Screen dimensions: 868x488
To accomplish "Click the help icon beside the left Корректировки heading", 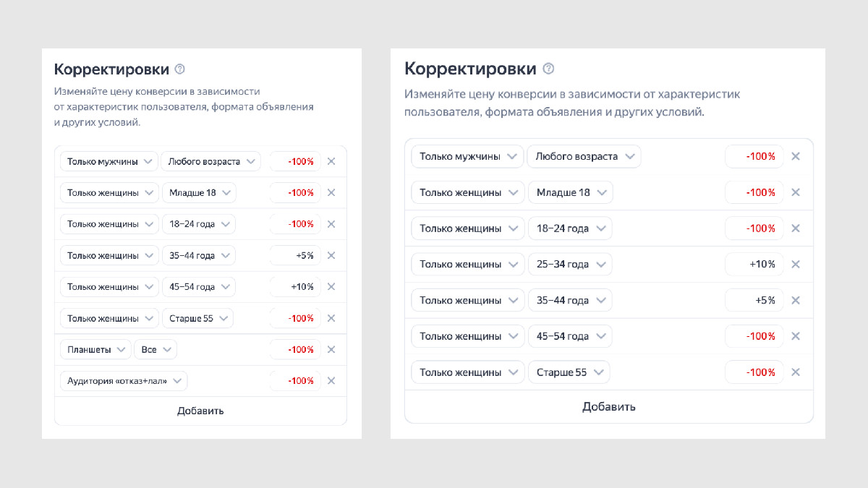I will tap(180, 69).
